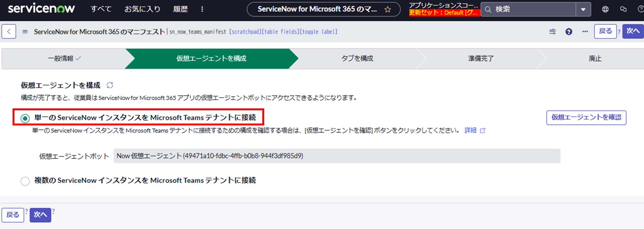Click the form header help question icon
Viewport: 644px width, 229px height.
569,32
